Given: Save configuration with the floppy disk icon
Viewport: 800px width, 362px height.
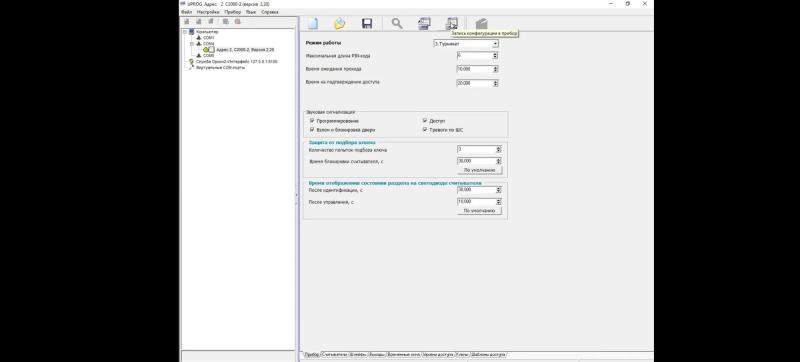Looking at the screenshot, I should (366, 23).
